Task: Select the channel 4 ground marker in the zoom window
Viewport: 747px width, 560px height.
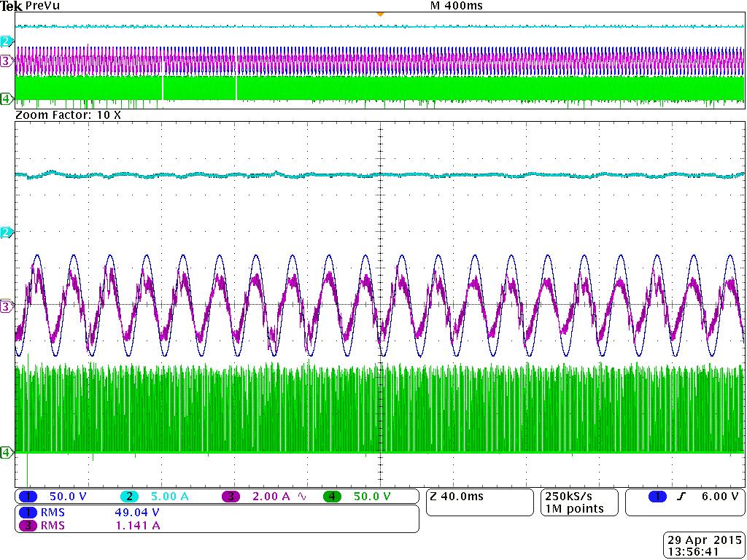Action: [6, 452]
